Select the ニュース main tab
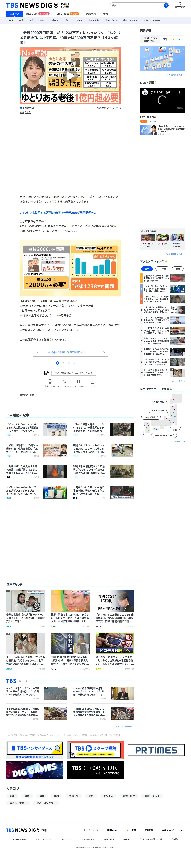Screen dimensions: 191x868 [x=14, y=14]
